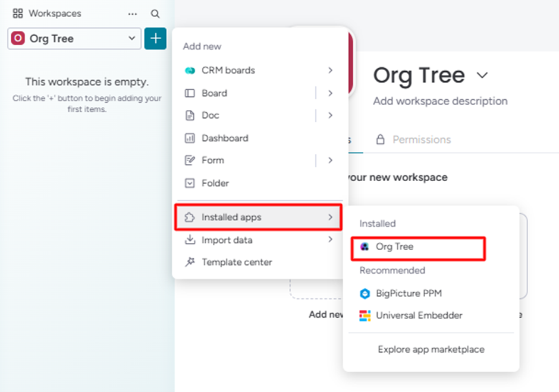Image resolution: width=559 pixels, height=392 pixels.
Task: Open the Org Tree workspace selector dropdown
Action: 74,39
